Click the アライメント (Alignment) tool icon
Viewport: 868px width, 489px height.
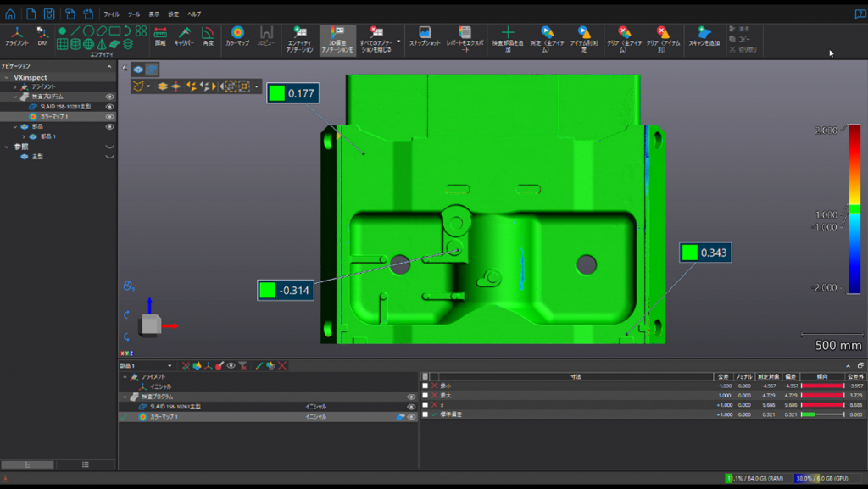point(17,35)
